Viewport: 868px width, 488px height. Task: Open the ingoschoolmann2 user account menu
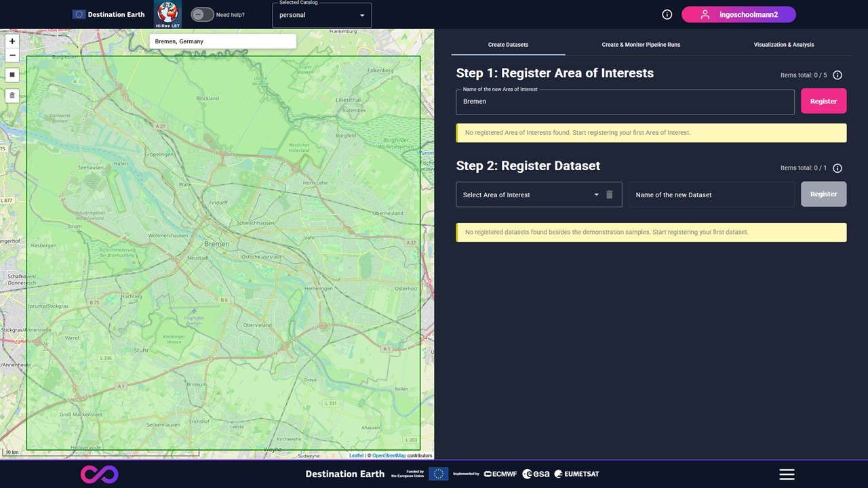tap(738, 14)
